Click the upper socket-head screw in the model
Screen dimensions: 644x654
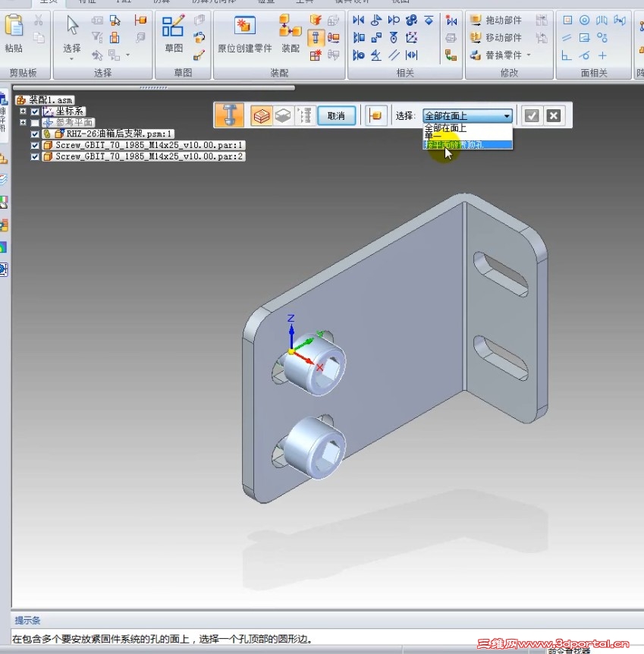pyautogui.click(x=316, y=363)
